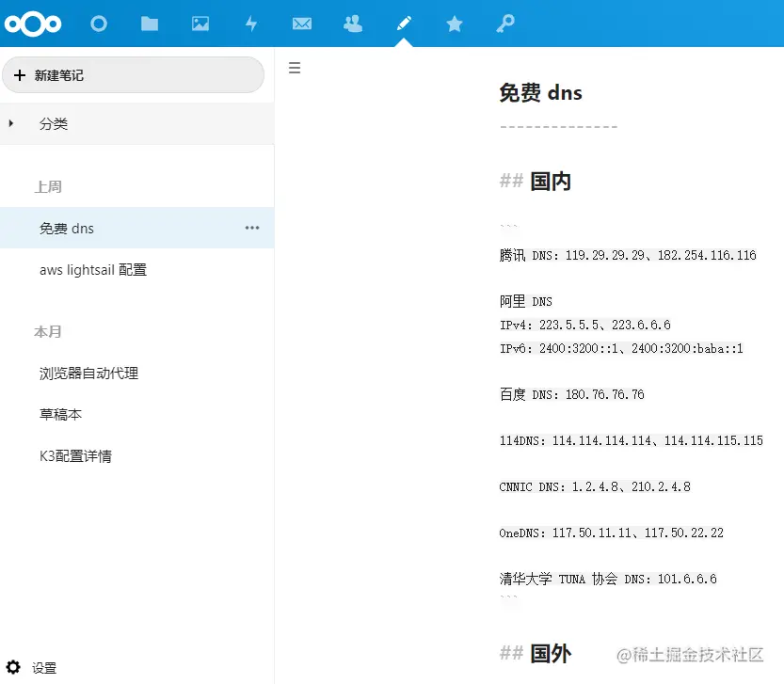This screenshot has width=784, height=684.
Task: Click the 阿里 DNS line
Action: point(525,301)
